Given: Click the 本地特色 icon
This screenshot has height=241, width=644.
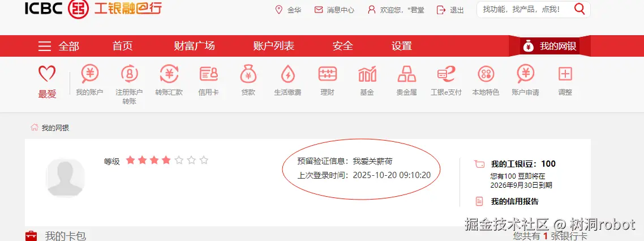Looking at the screenshot, I should tap(486, 74).
